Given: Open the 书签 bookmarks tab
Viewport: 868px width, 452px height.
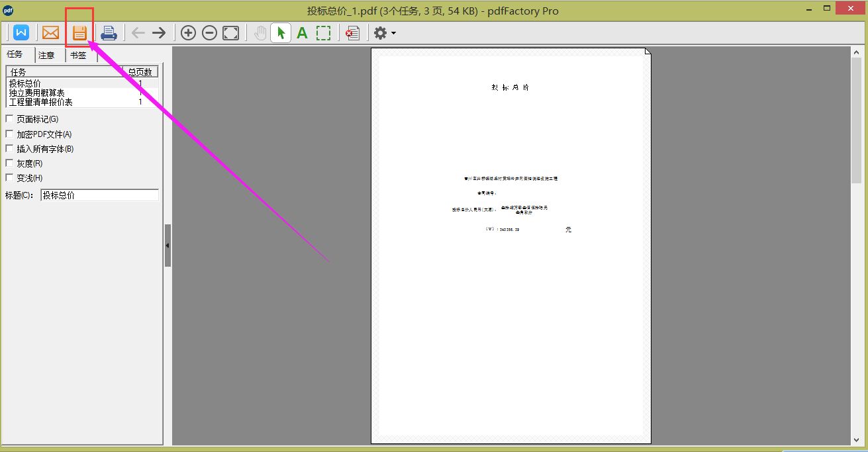Looking at the screenshot, I should (78, 56).
